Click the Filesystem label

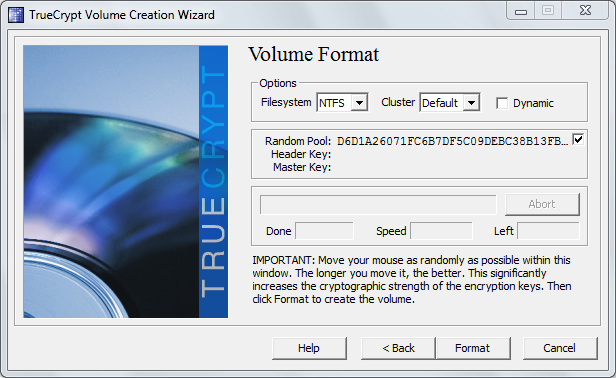(286, 102)
